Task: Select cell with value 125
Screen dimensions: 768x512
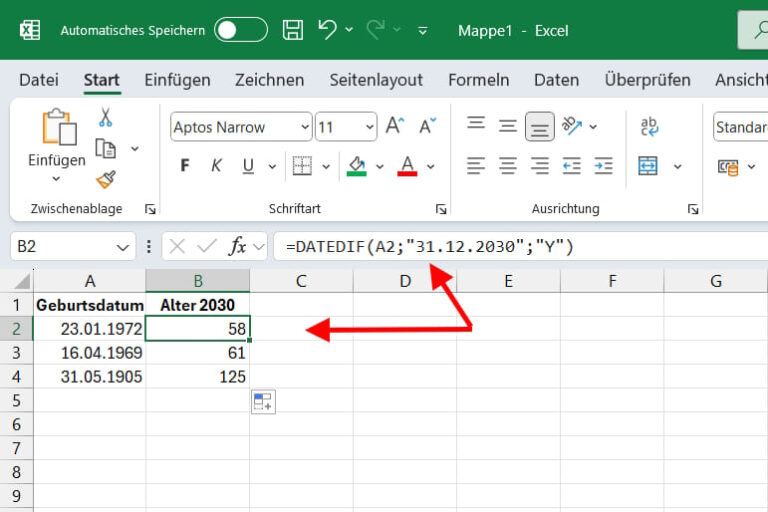Action: tap(197, 376)
